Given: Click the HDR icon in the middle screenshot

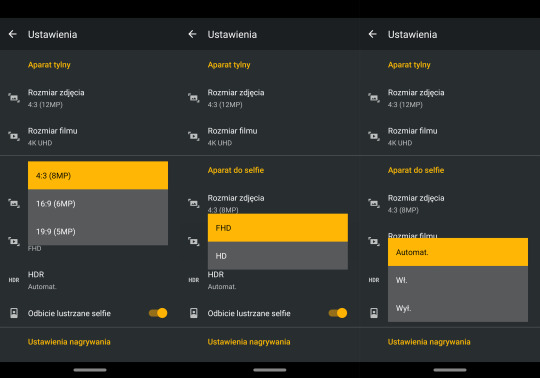Looking at the screenshot, I should tap(194, 280).
